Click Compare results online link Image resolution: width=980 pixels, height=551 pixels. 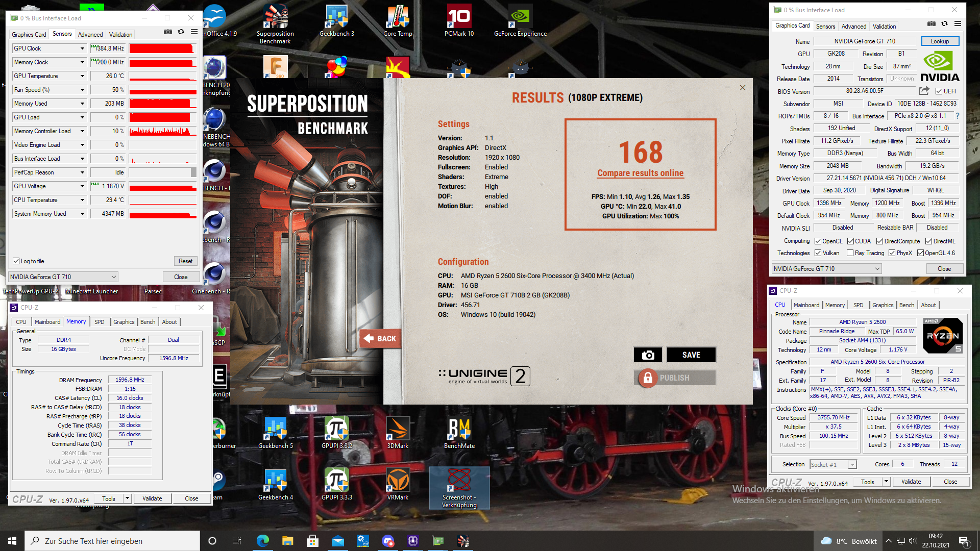(x=640, y=173)
